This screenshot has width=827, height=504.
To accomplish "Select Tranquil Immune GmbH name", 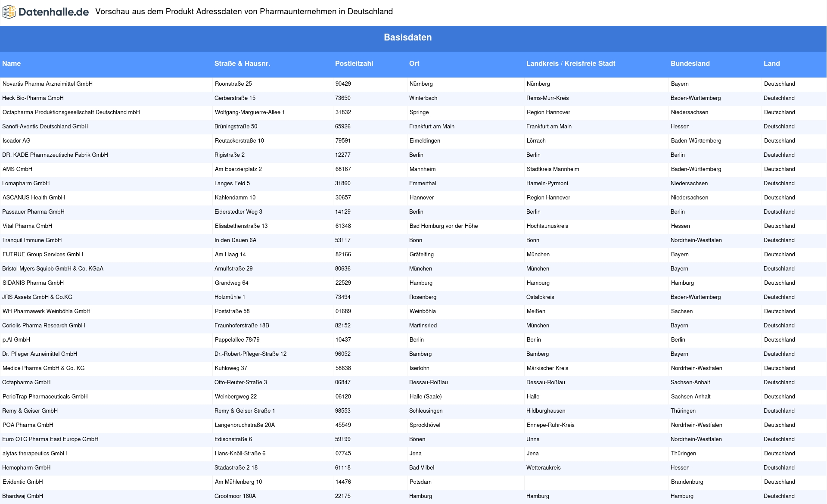I will pyautogui.click(x=32, y=240).
